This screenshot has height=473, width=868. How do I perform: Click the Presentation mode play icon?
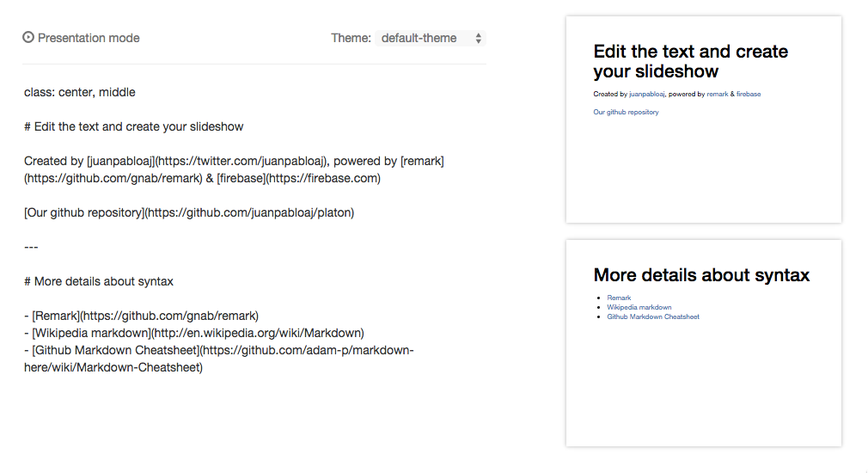[x=28, y=37]
